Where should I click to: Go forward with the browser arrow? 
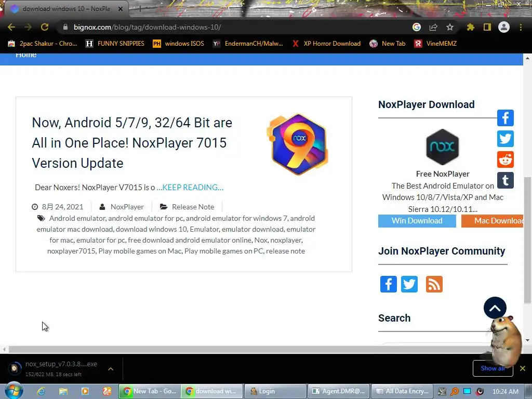[28, 27]
